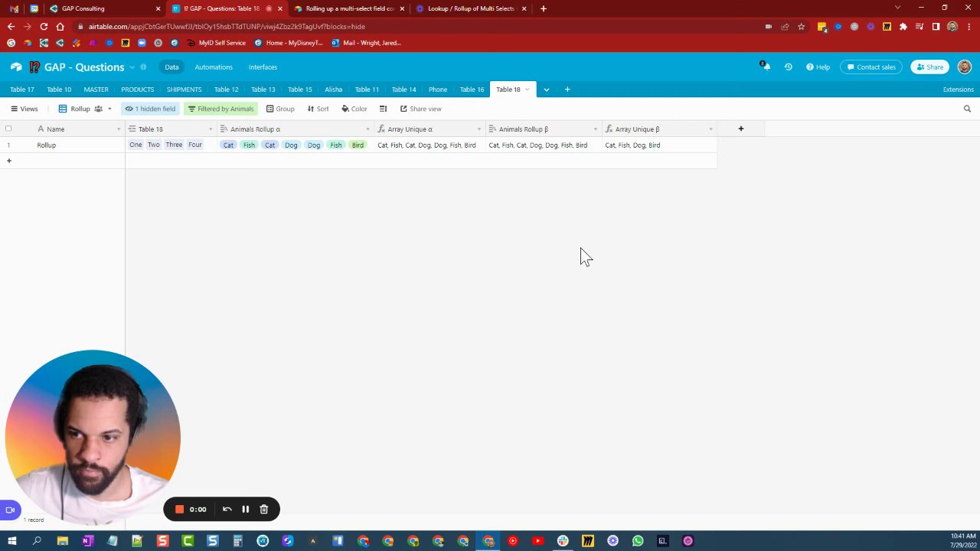Screen dimensions: 980x551
Task: Click the camera icon beside webcam bubble
Action: (x=10, y=510)
